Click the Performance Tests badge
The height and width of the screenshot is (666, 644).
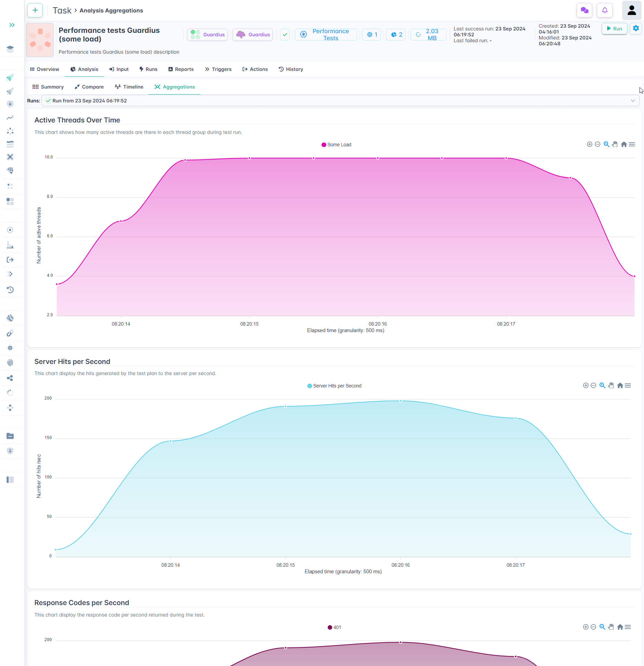326,35
